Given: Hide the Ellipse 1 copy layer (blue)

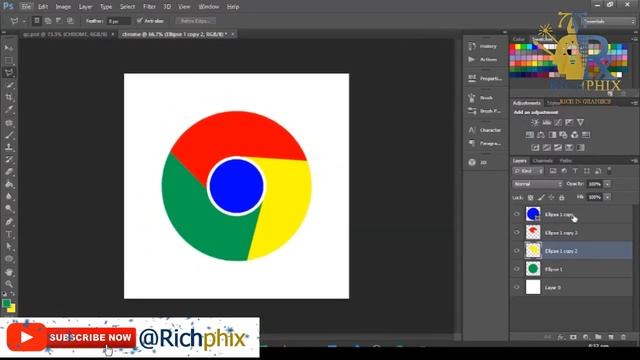Looking at the screenshot, I should pyautogui.click(x=517, y=214).
